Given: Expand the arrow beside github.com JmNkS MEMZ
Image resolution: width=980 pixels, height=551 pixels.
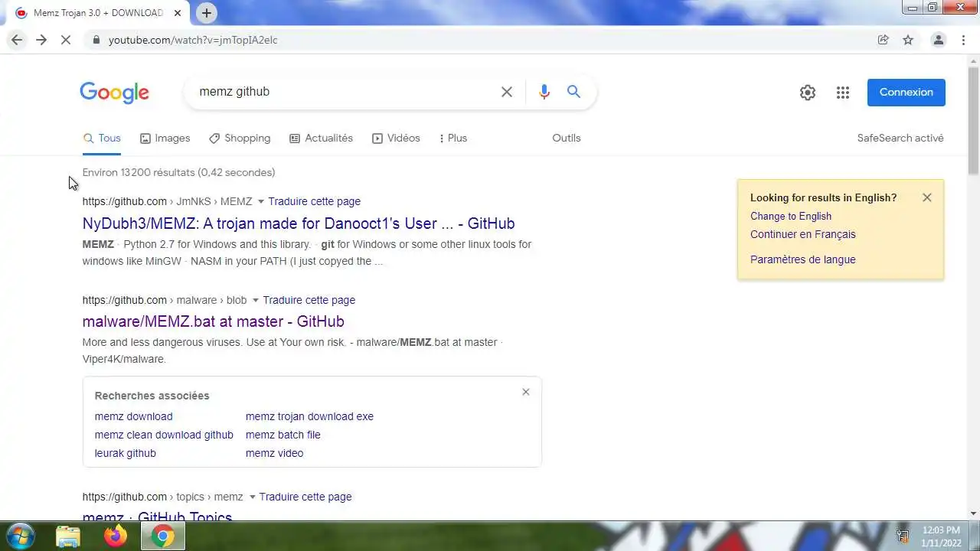Looking at the screenshot, I should tap(260, 202).
